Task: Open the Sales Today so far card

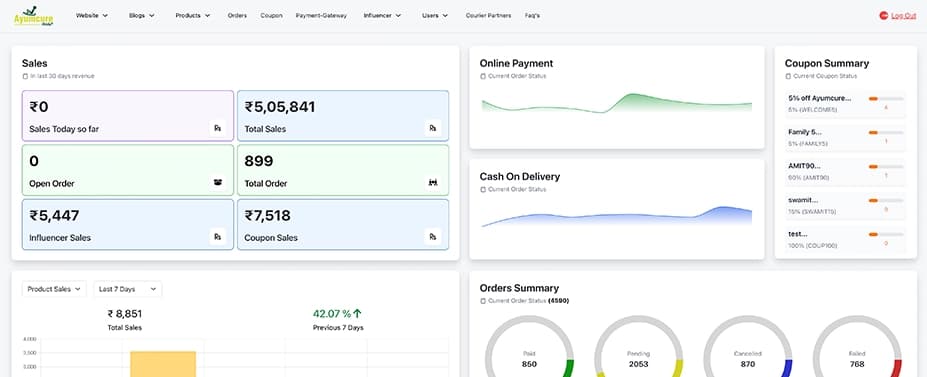Action: click(128, 116)
